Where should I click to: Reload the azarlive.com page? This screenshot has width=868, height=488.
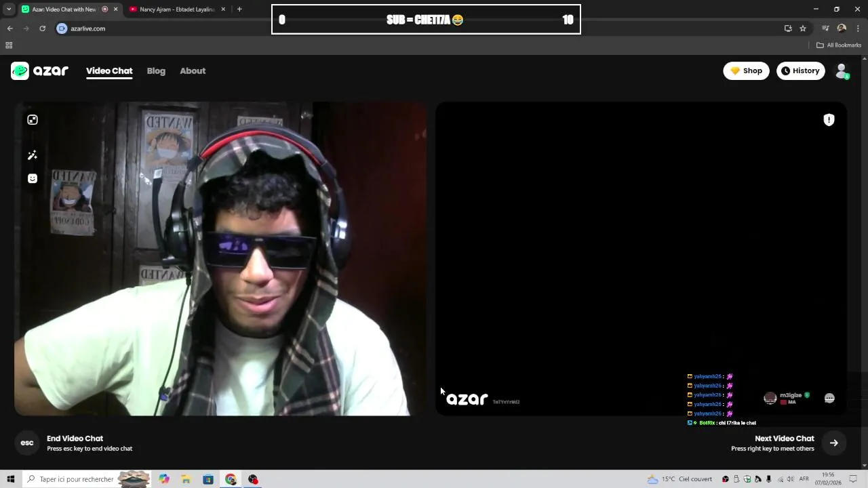click(x=42, y=28)
